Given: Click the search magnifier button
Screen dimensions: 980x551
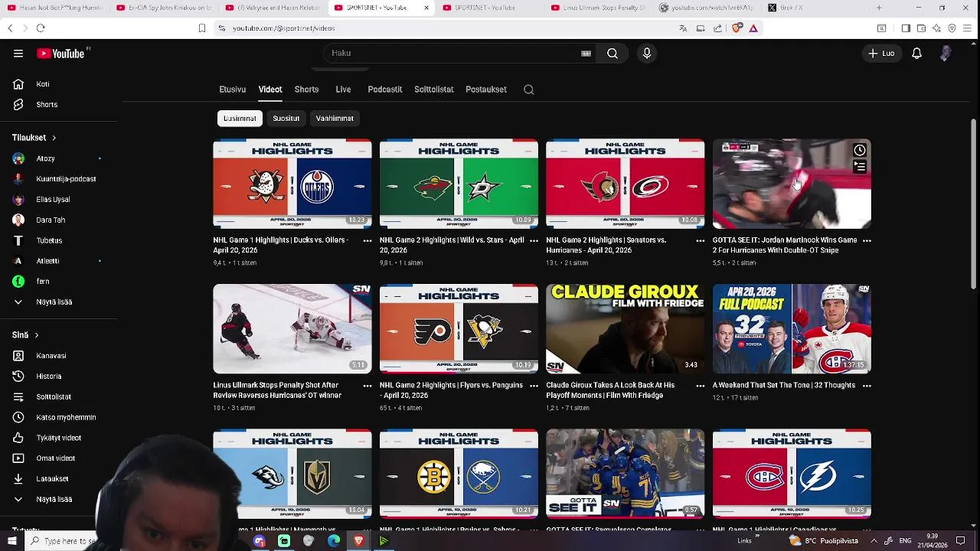Looking at the screenshot, I should 612,54.
